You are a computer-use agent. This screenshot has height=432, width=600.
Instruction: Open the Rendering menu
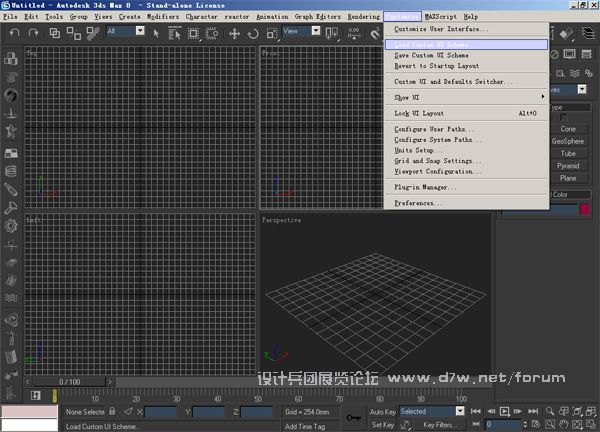(x=364, y=16)
